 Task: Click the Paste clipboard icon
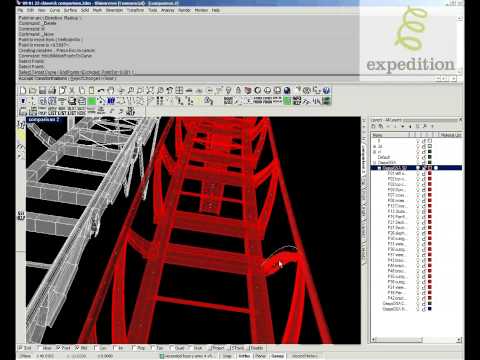pyautogui.click(x=91, y=90)
